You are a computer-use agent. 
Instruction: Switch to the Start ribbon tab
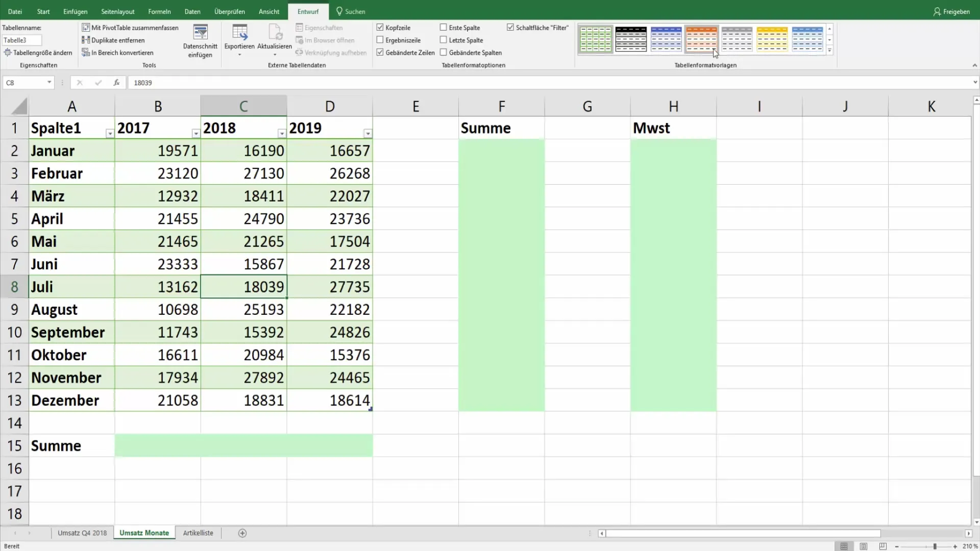[43, 11]
